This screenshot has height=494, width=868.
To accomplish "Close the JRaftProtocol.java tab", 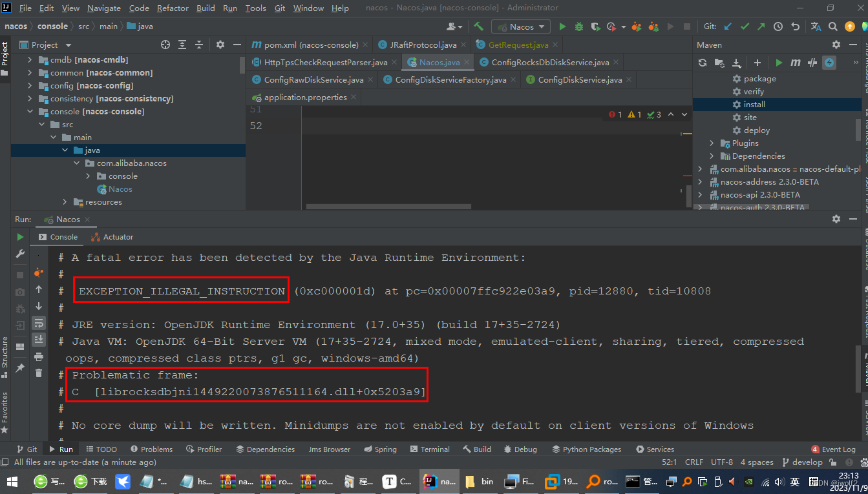I will tap(464, 45).
